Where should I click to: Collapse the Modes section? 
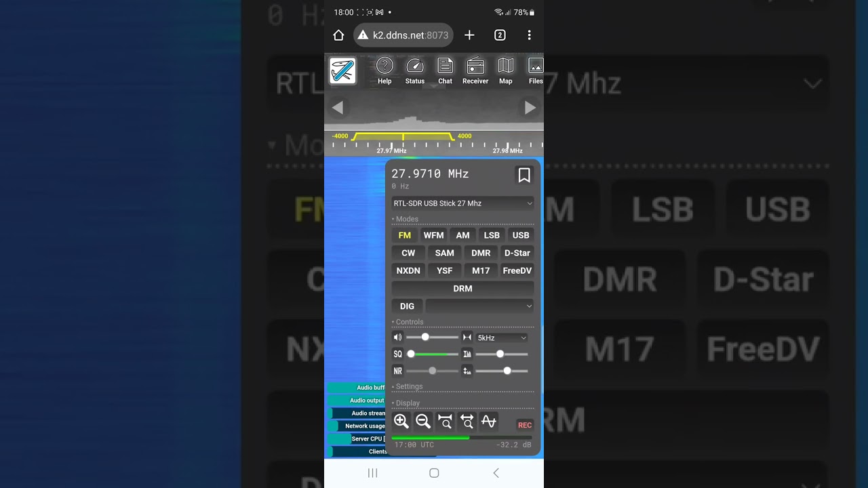[406, 219]
